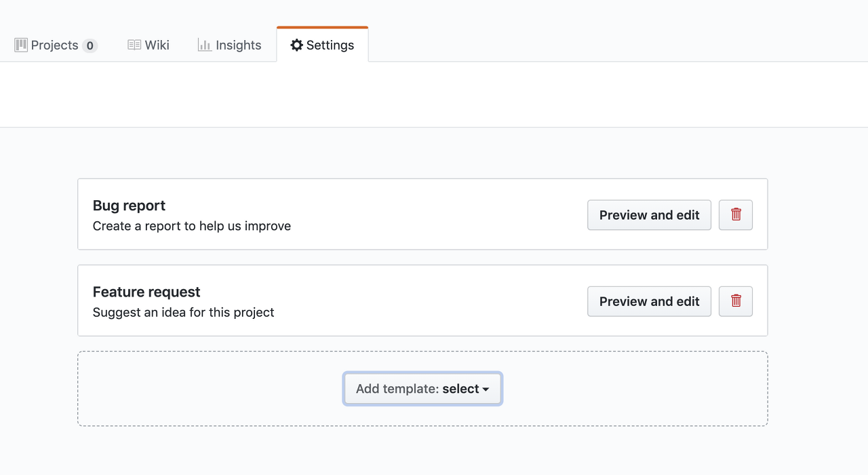The width and height of the screenshot is (868, 475).
Task: Click the Bug report template title
Action: click(x=129, y=206)
